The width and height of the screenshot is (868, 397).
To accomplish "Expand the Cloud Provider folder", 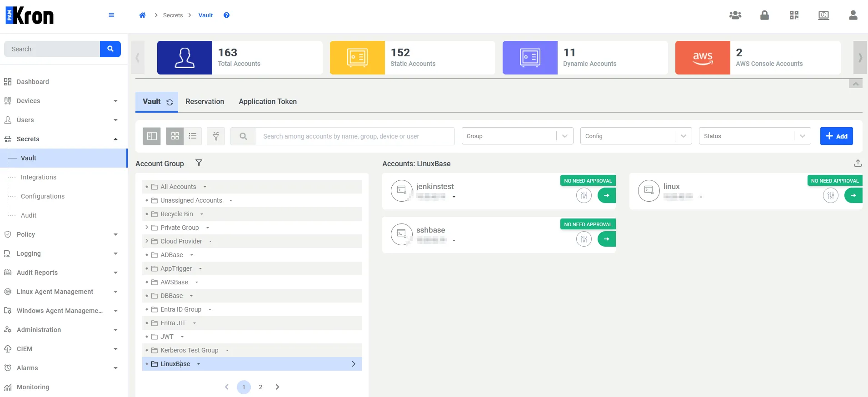I will pos(146,241).
